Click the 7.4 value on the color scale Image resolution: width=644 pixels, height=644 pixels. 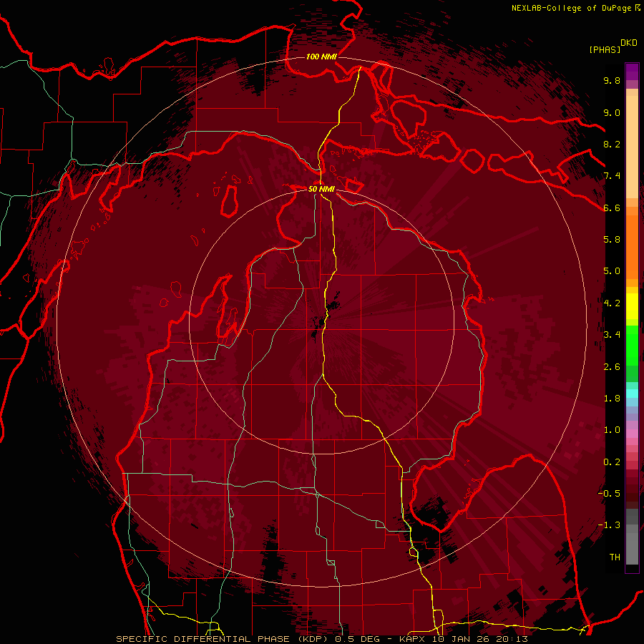coord(612,176)
